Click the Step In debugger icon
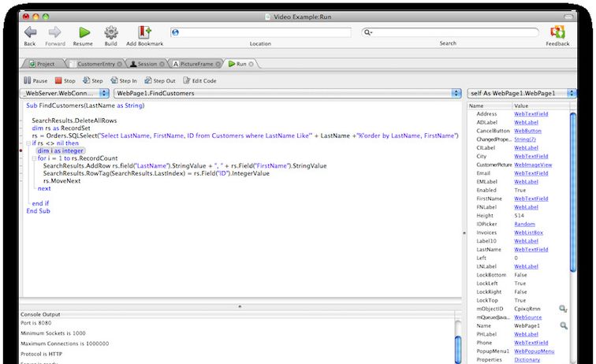This screenshot has height=364, width=596. coord(115,80)
